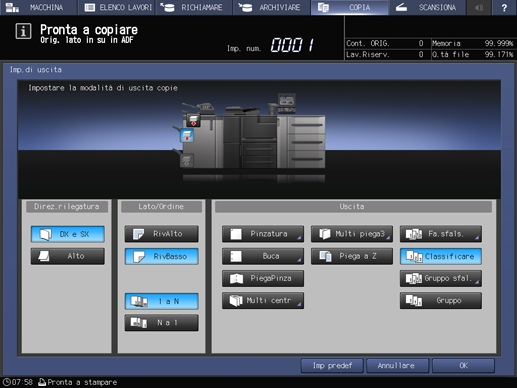Select lower output tray on machine image
The width and height of the screenshot is (517, 388).
[186, 161]
